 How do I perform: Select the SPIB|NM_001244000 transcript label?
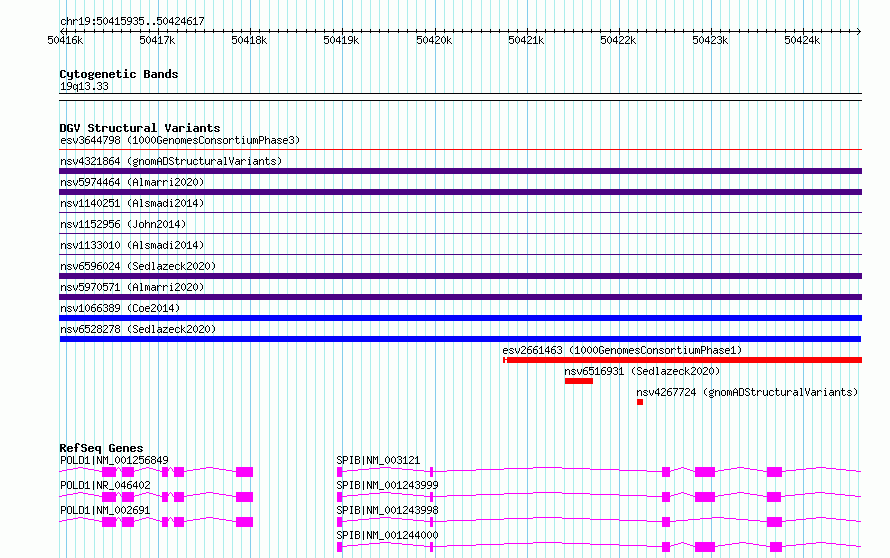pos(387,535)
